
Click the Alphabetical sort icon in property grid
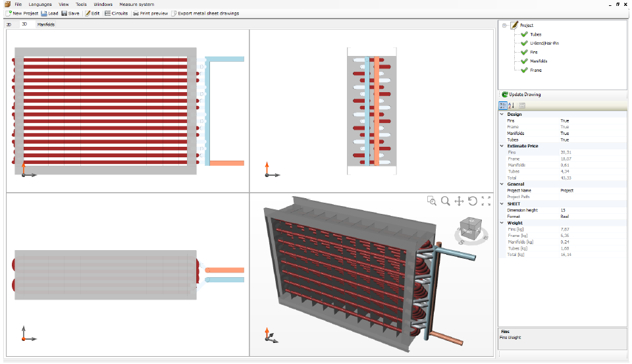(511, 105)
